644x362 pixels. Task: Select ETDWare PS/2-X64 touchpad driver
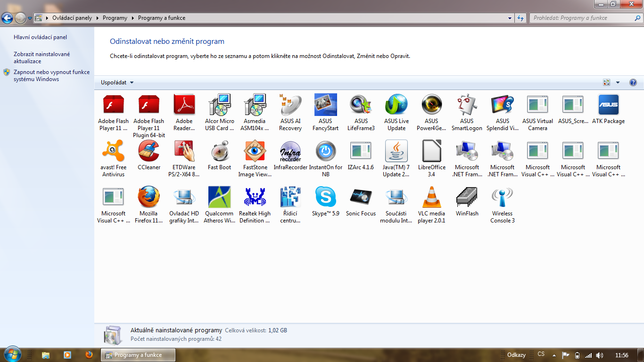tap(184, 159)
